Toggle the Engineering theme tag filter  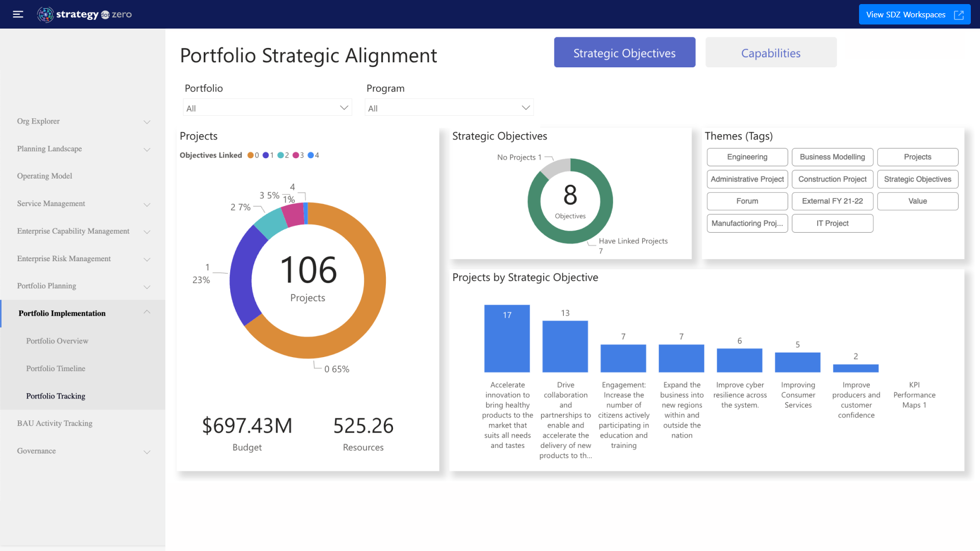tap(747, 157)
